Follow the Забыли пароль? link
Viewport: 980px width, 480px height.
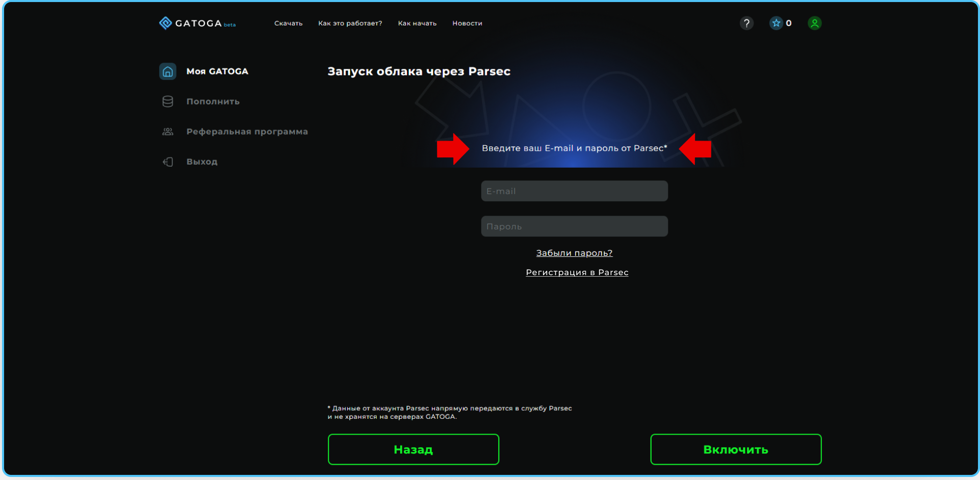click(574, 253)
